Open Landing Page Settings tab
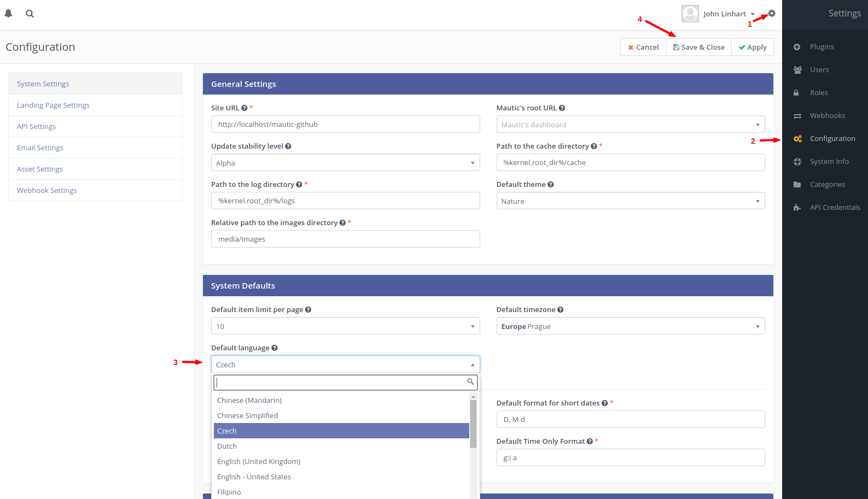 (x=95, y=105)
